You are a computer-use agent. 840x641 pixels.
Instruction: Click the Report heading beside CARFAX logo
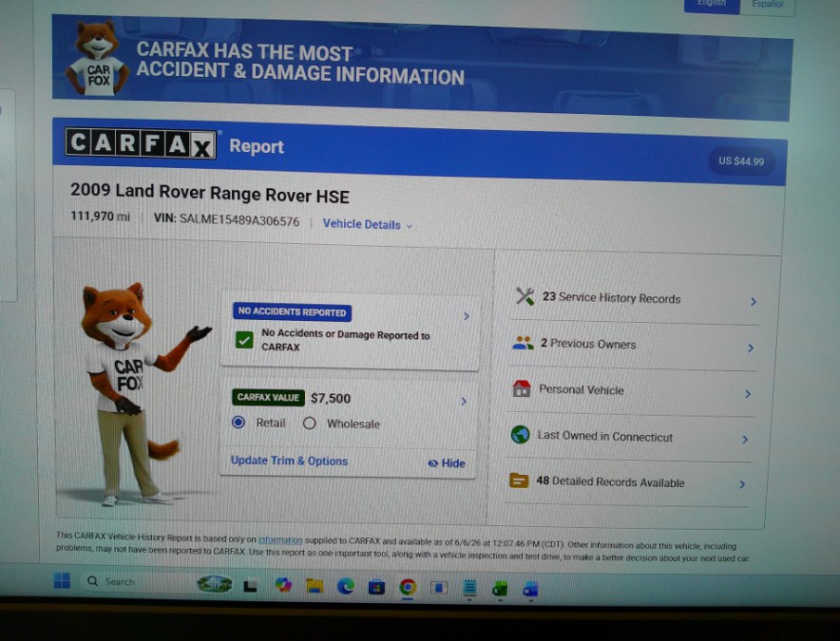(257, 146)
